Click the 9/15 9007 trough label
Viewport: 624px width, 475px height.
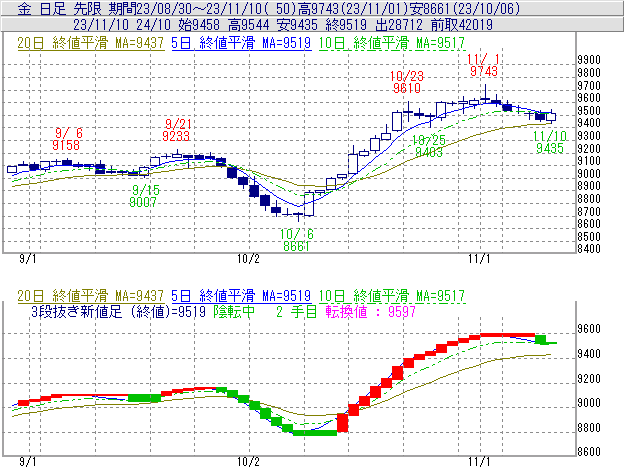[x=144, y=196]
